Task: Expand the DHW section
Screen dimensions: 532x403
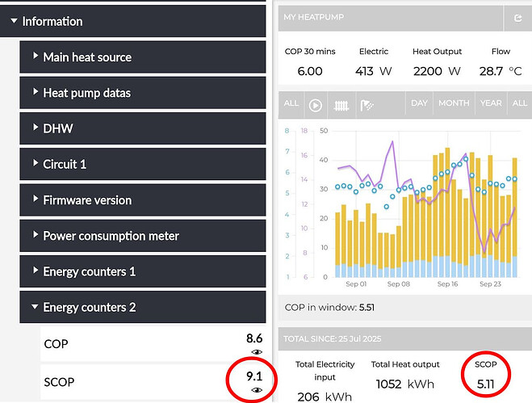Action: [143, 128]
